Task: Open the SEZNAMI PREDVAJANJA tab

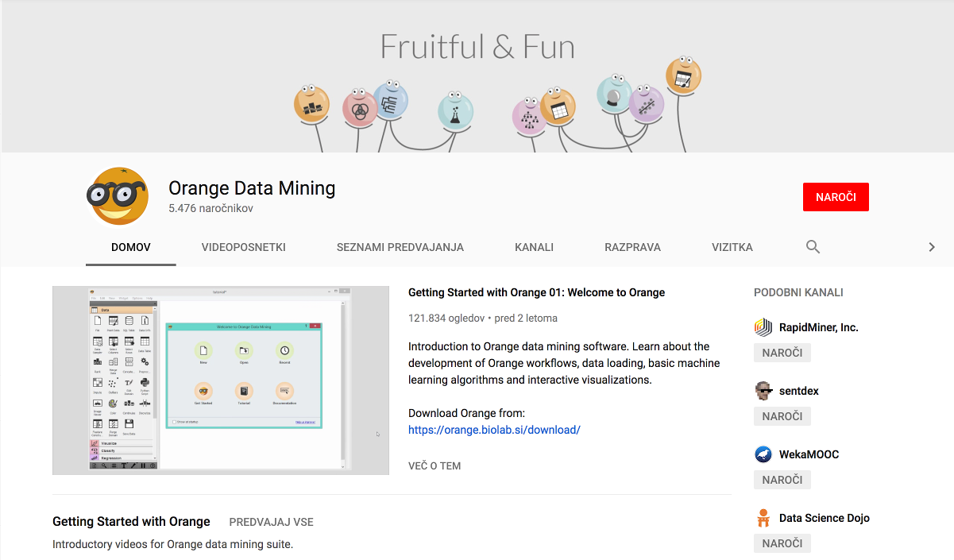Action: click(400, 247)
